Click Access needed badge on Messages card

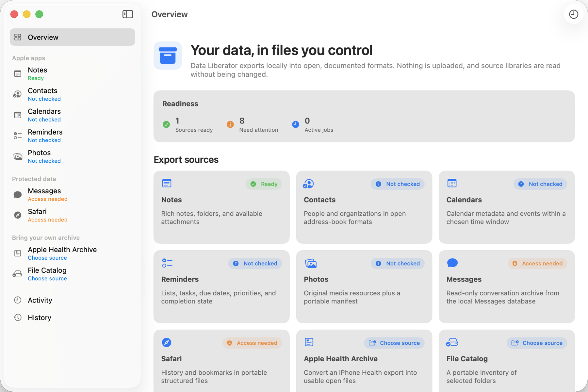point(537,263)
